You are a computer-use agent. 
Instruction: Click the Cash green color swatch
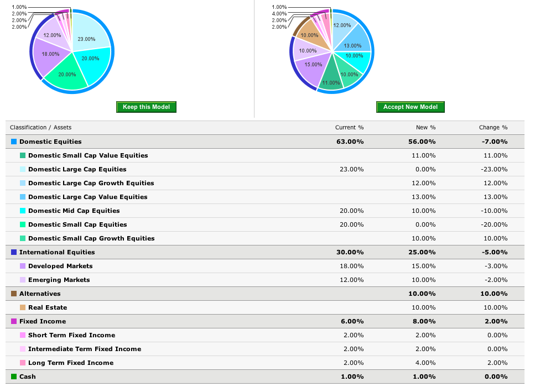tap(14, 377)
